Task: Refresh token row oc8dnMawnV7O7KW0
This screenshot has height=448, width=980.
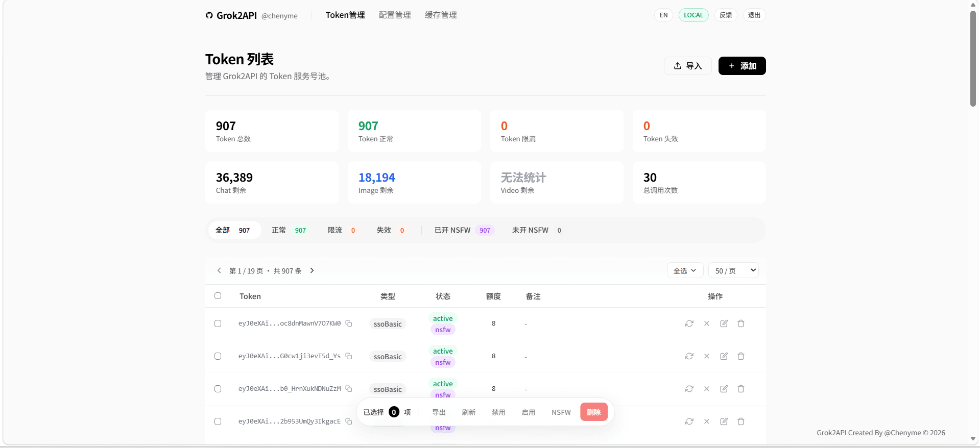Action: click(x=689, y=323)
